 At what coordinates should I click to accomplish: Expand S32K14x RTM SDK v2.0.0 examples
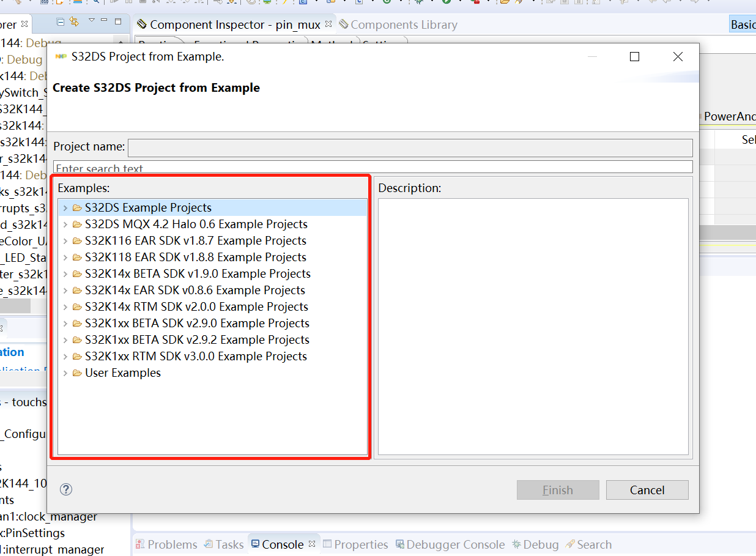(65, 307)
